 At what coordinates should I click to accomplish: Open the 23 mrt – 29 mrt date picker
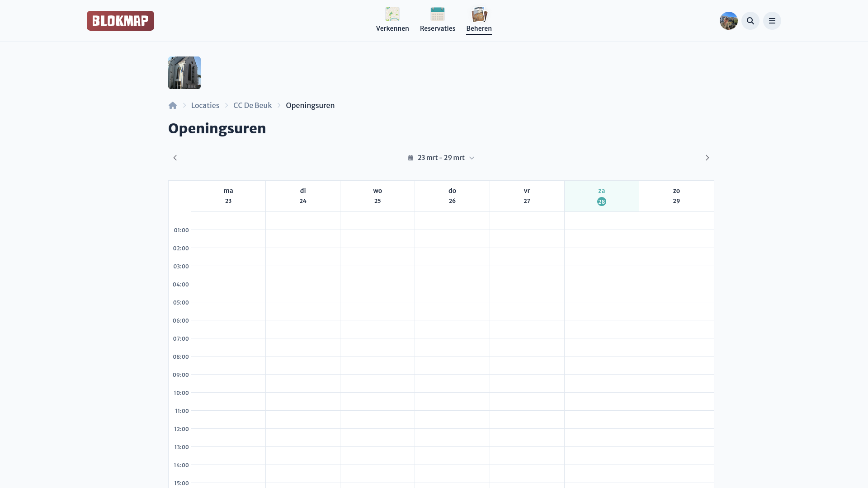coord(441,158)
